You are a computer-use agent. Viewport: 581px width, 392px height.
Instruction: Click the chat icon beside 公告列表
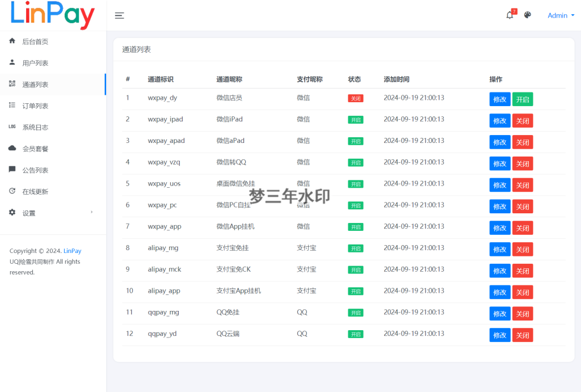(12, 169)
